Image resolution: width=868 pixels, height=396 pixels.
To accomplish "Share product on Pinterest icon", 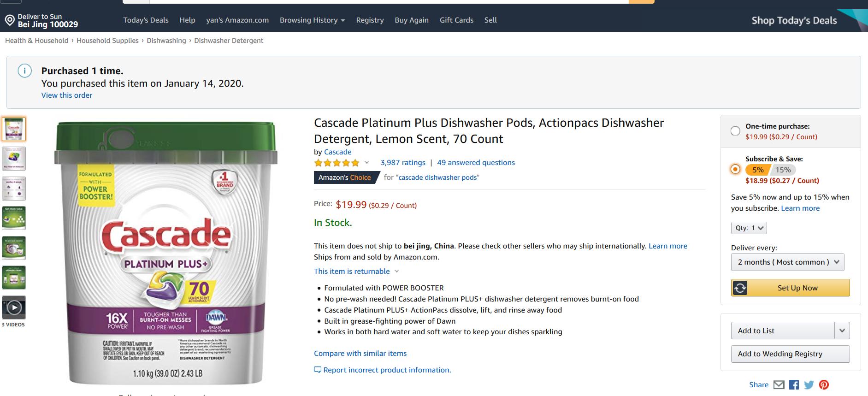I will (824, 385).
